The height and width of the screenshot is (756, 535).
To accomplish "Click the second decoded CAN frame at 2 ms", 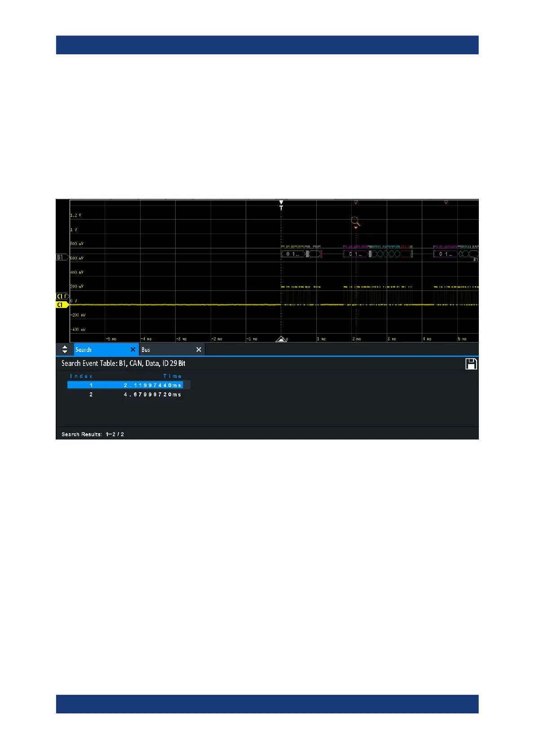I will click(x=355, y=254).
